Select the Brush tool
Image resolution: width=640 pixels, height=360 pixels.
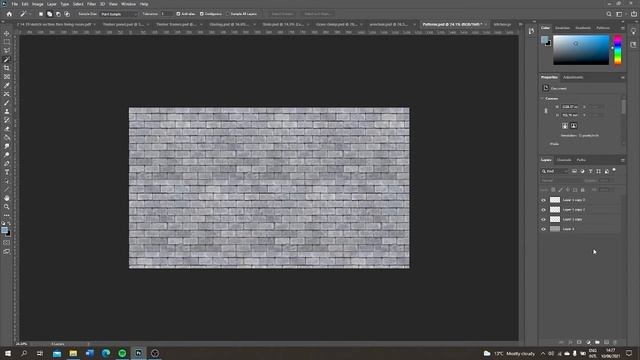[7, 103]
